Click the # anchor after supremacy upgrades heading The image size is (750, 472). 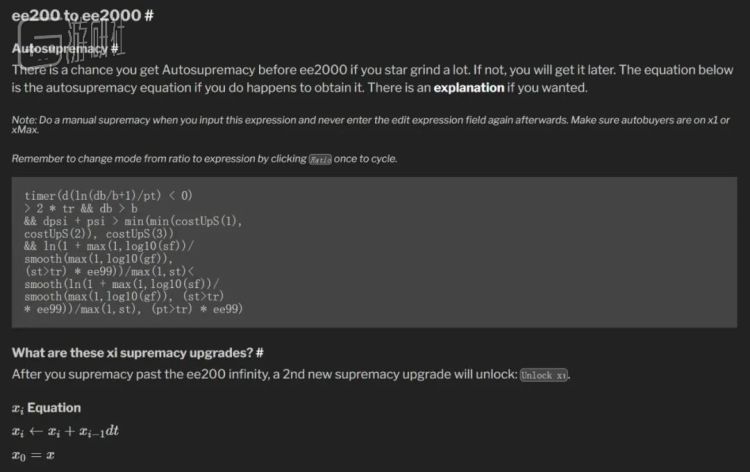tap(259, 352)
